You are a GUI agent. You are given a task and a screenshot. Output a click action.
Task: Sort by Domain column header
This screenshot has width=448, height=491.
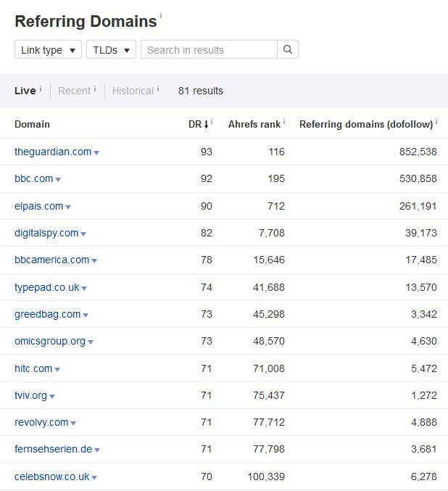[32, 124]
